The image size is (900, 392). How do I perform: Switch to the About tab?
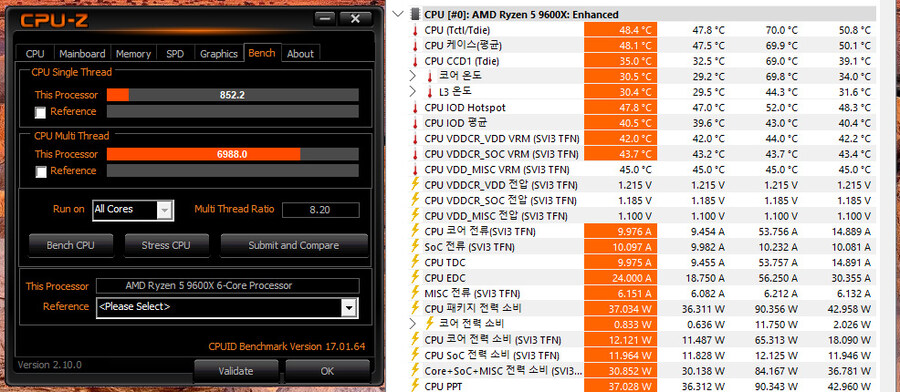click(x=300, y=53)
